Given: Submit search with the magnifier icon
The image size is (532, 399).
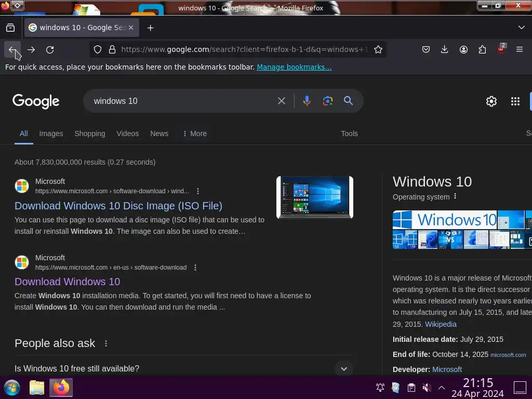Looking at the screenshot, I should [x=348, y=101].
